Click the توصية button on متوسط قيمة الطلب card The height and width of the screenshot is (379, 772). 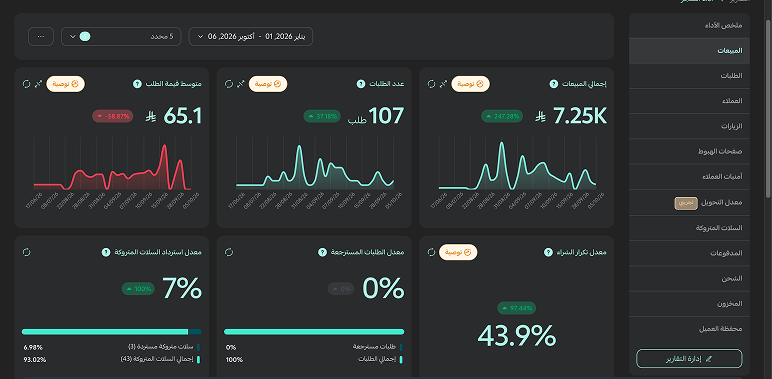[x=65, y=84]
